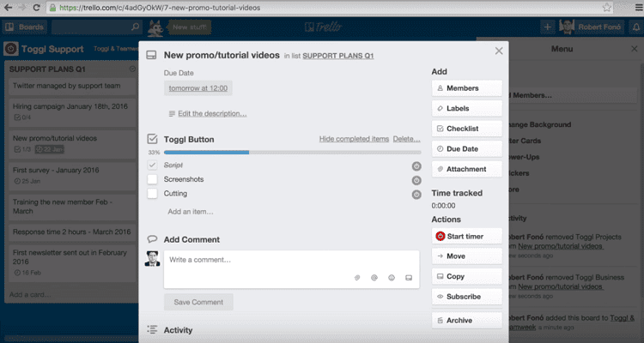Open the Members add button
Image resolution: width=644 pixels, height=343 pixels.
coord(466,88)
